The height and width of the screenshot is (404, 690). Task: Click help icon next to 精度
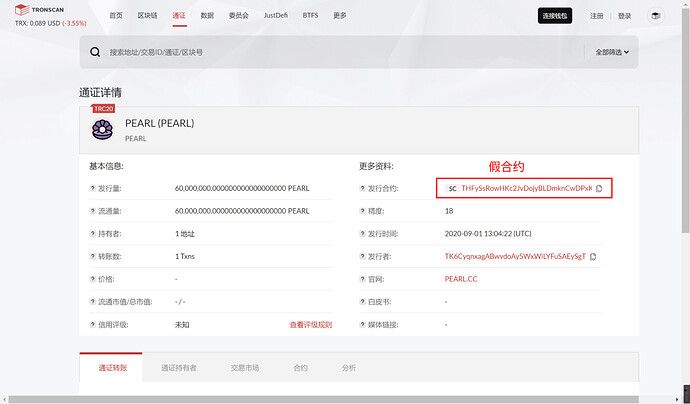[x=363, y=211]
